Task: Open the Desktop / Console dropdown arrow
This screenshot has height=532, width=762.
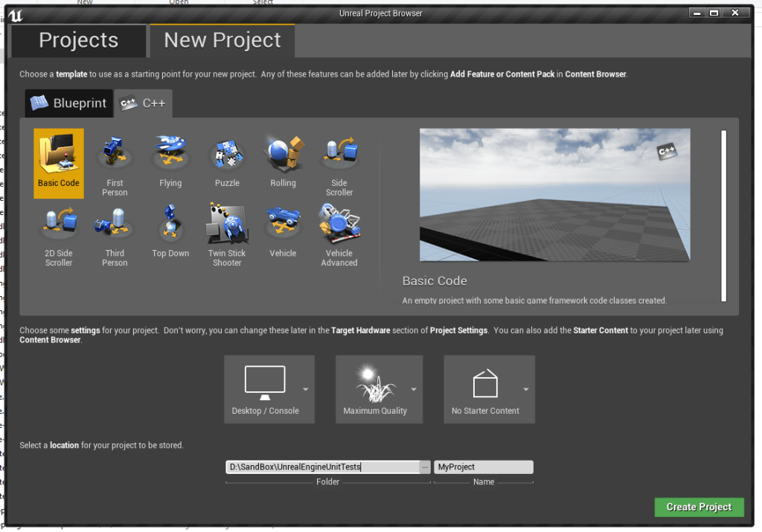Action: [x=306, y=389]
